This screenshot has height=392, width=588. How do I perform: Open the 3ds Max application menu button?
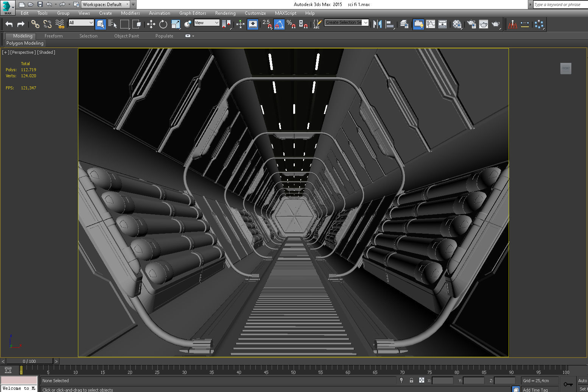coord(8,7)
